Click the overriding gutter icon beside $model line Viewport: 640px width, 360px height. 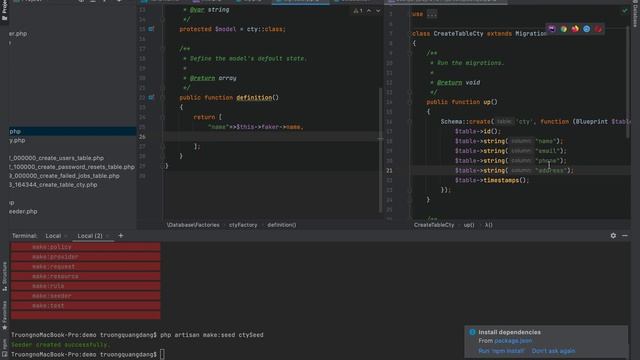pos(151,29)
